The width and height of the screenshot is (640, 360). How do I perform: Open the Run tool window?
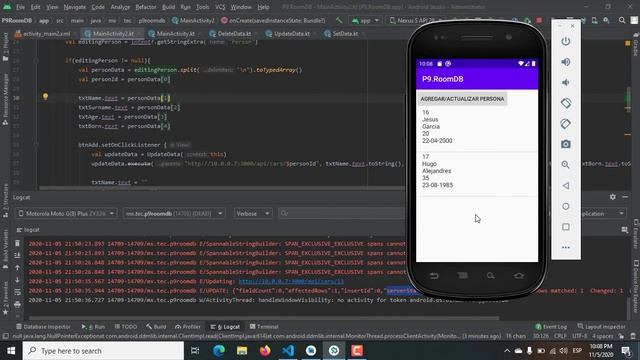93,327
